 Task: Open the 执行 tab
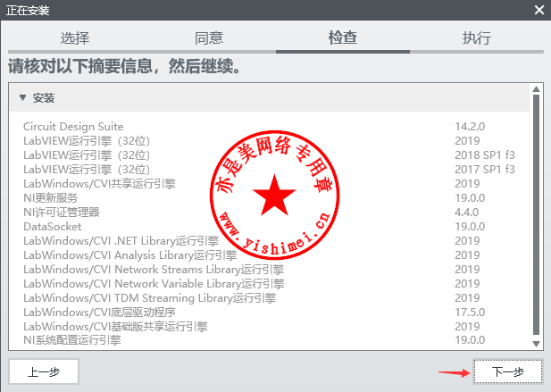coord(476,38)
